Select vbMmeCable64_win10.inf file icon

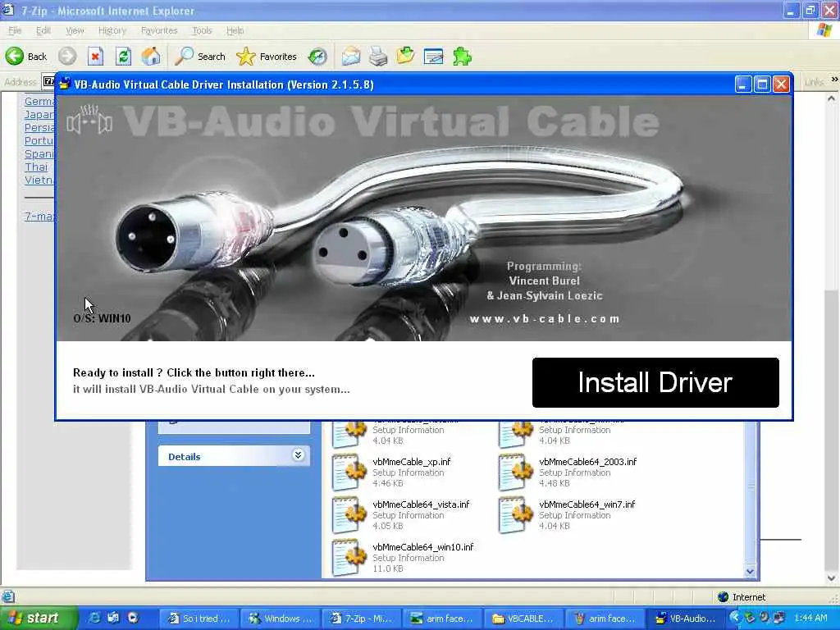(x=349, y=558)
